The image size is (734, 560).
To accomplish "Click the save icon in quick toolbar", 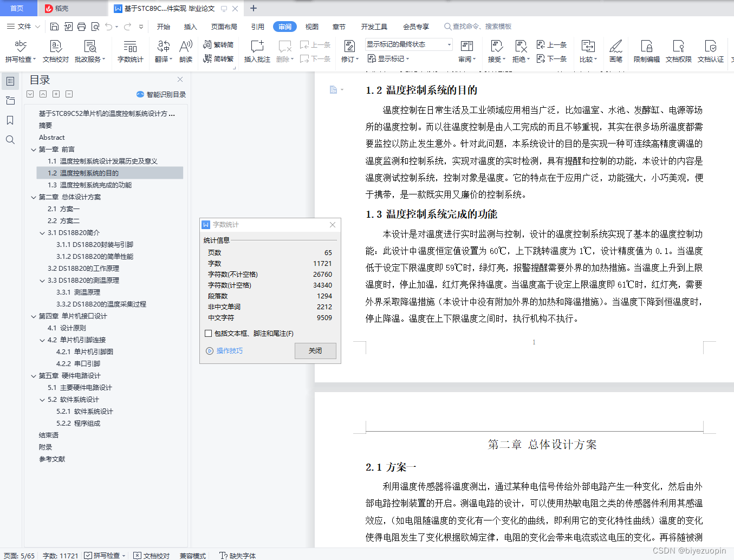I will [54, 26].
